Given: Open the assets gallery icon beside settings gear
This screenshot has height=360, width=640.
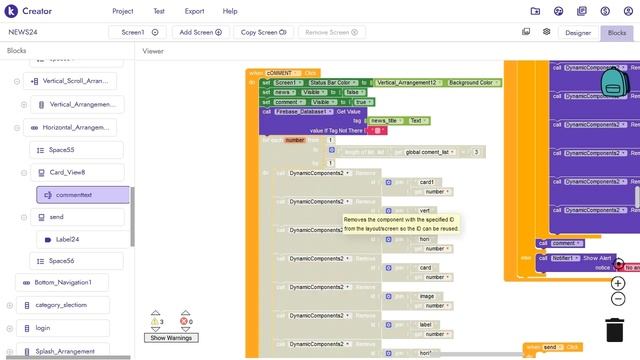Looking at the screenshot, I should (x=526, y=31).
